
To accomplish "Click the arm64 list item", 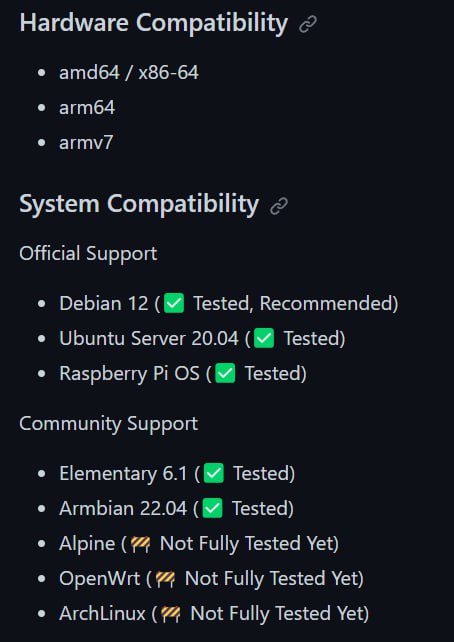I will 87,108.
